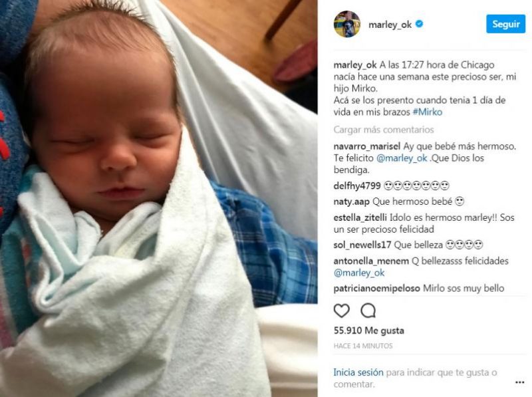View sol_newells17's profile

362,245
